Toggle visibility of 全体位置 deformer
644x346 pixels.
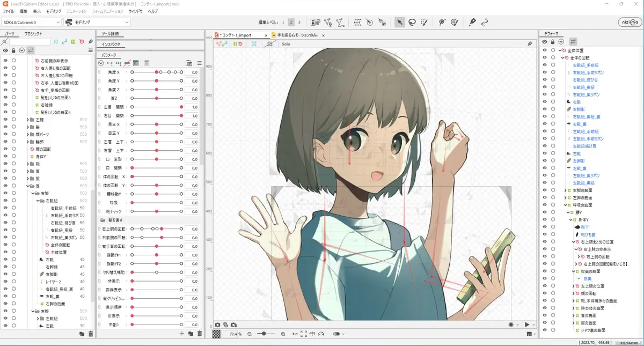pos(545,50)
